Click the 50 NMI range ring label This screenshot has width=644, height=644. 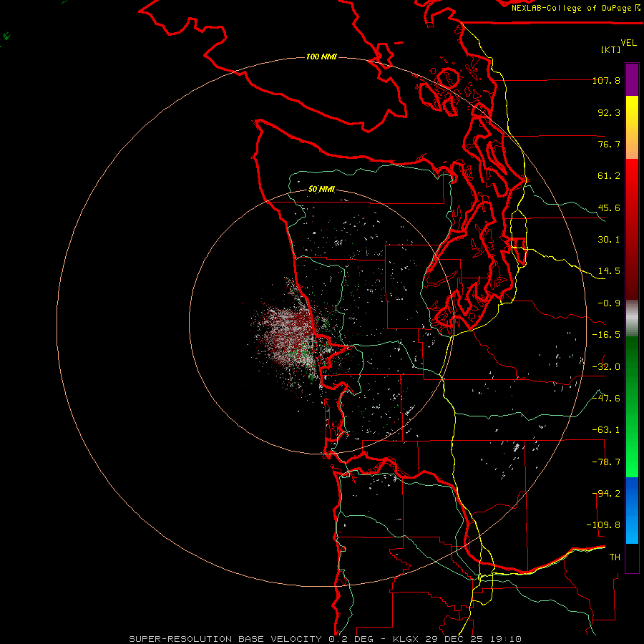[x=321, y=190]
